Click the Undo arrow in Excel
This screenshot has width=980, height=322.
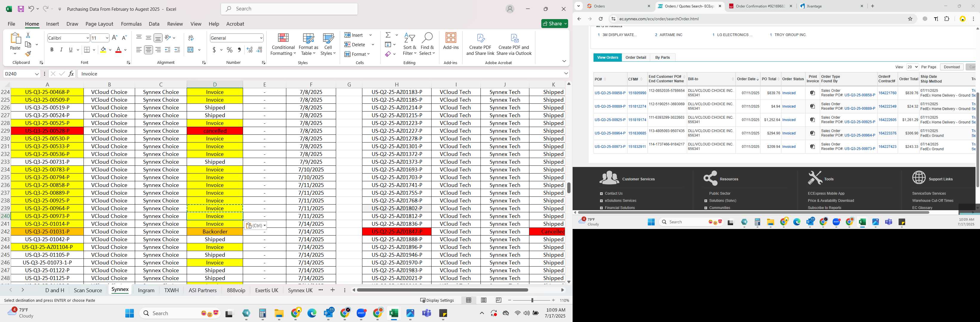[31, 9]
